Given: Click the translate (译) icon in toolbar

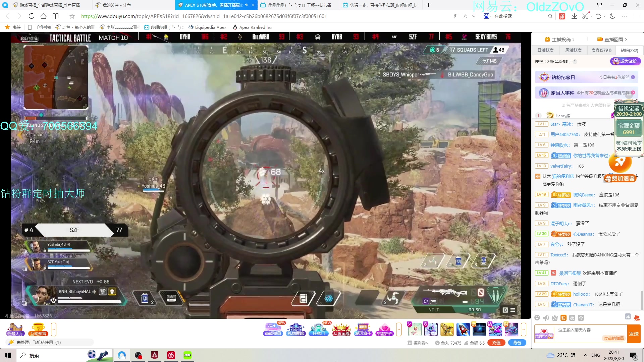Looking at the screenshot, I should tap(562, 16).
